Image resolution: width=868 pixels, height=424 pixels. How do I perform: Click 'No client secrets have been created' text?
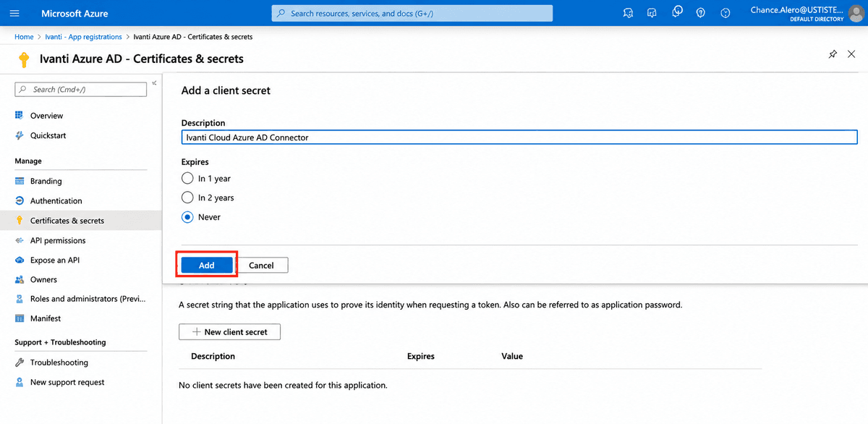point(283,385)
